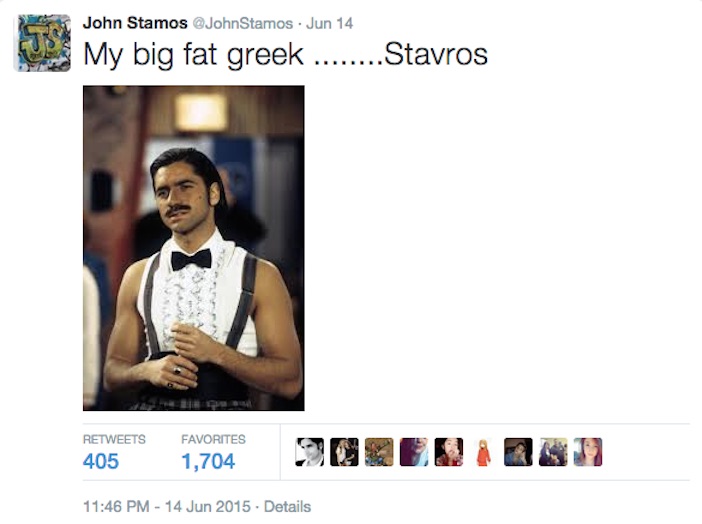View the 1,704 favorites list
This screenshot has width=702, height=524.
click(208, 461)
